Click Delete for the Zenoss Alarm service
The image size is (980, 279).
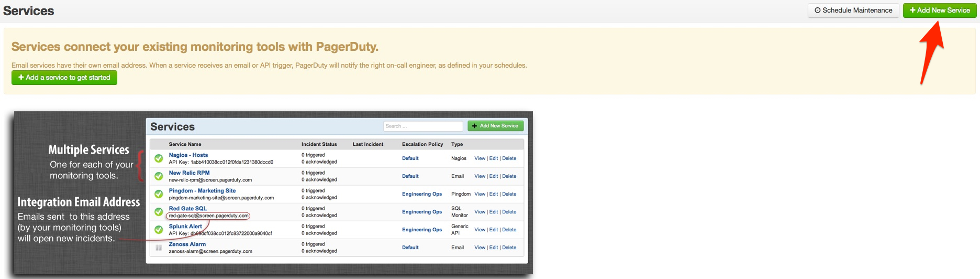coord(509,248)
